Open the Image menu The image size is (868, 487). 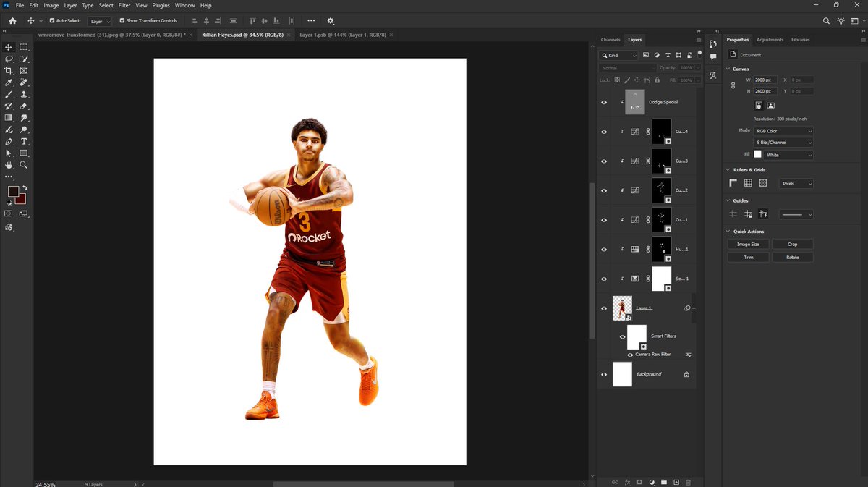point(51,5)
